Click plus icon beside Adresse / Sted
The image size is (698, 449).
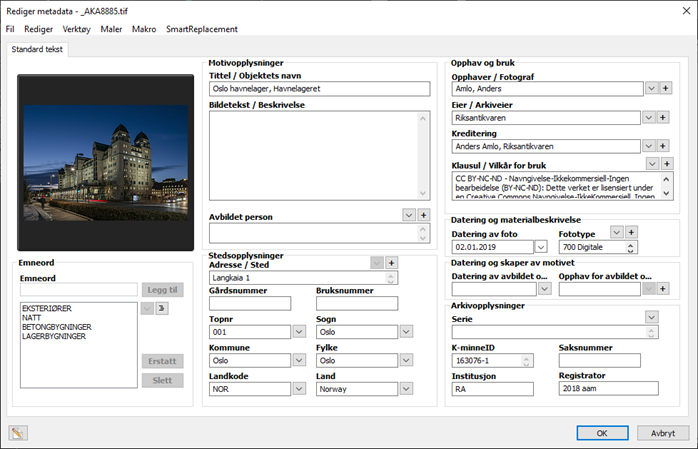[x=391, y=263]
